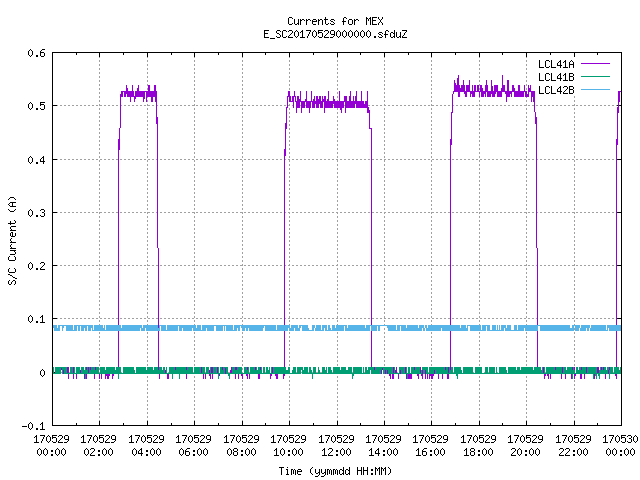Click the 170529 06:00 x-axis tick label

[193, 445]
